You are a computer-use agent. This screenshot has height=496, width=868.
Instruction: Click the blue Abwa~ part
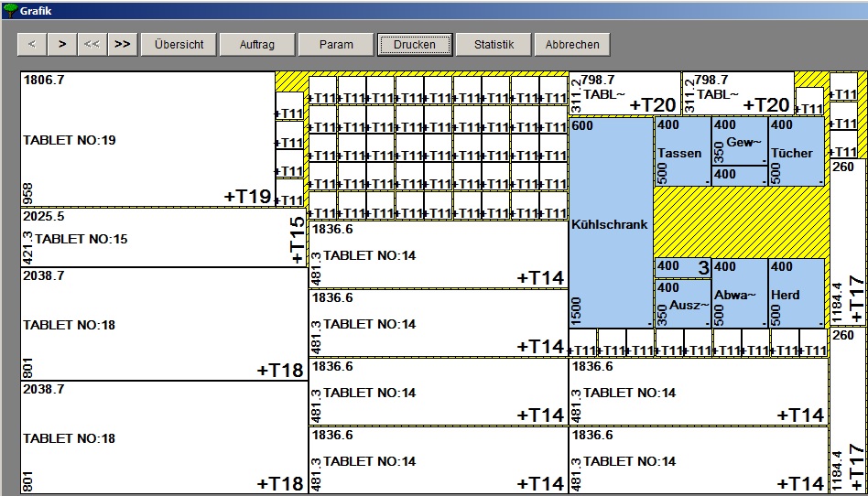tap(739, 294)
